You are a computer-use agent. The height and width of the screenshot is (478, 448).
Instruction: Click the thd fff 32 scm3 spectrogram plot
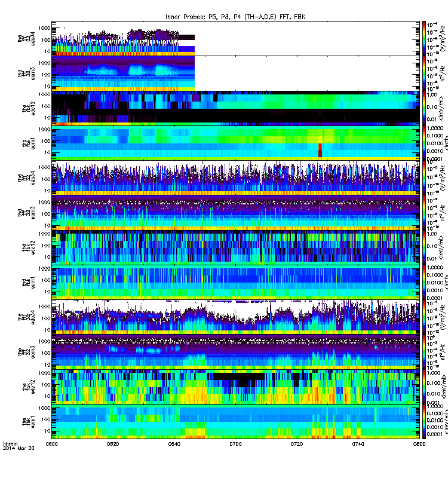click(235, 213)
